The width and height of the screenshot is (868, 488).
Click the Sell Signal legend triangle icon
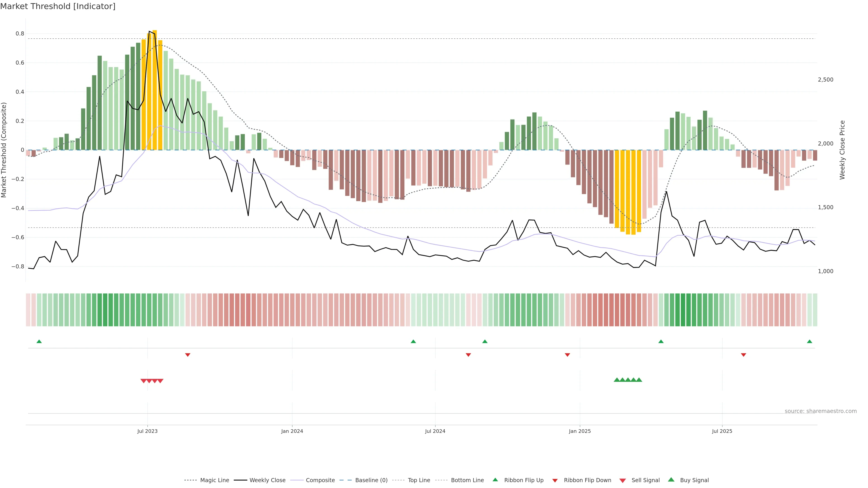pyautogui.click(x=623, y=481)
